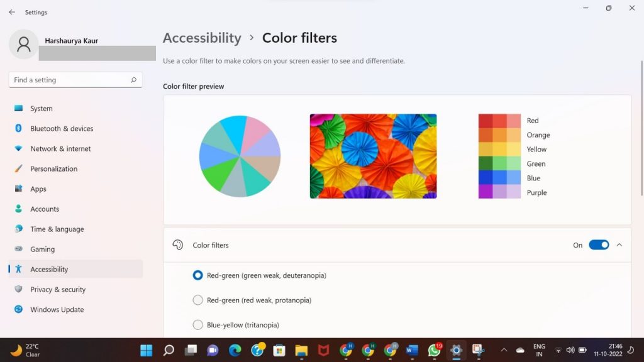The width and height of the screenshot is (644, 362).
Task: Switch to the Accounts section
Action: click(45, 209)
